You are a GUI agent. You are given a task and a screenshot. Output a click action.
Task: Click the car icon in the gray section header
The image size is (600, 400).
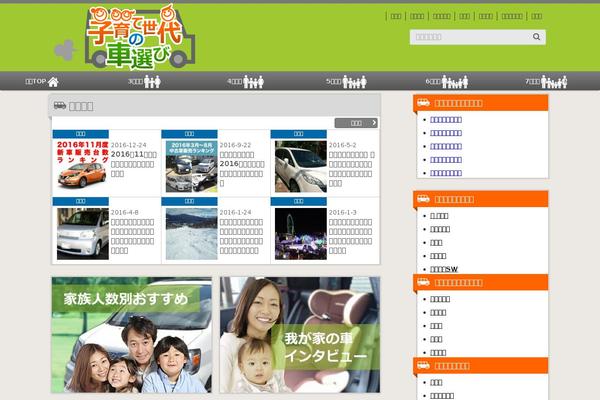tap(60, 105)
